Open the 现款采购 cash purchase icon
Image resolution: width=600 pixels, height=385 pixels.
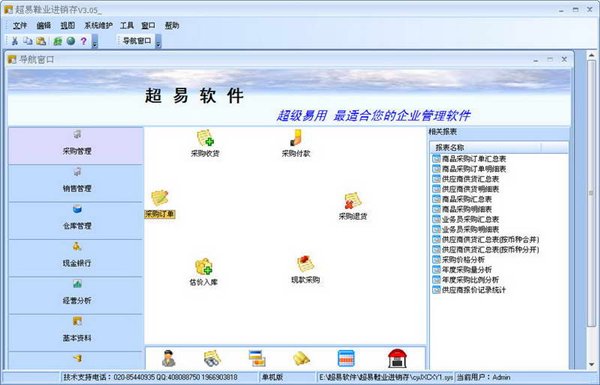click(305, 270)
